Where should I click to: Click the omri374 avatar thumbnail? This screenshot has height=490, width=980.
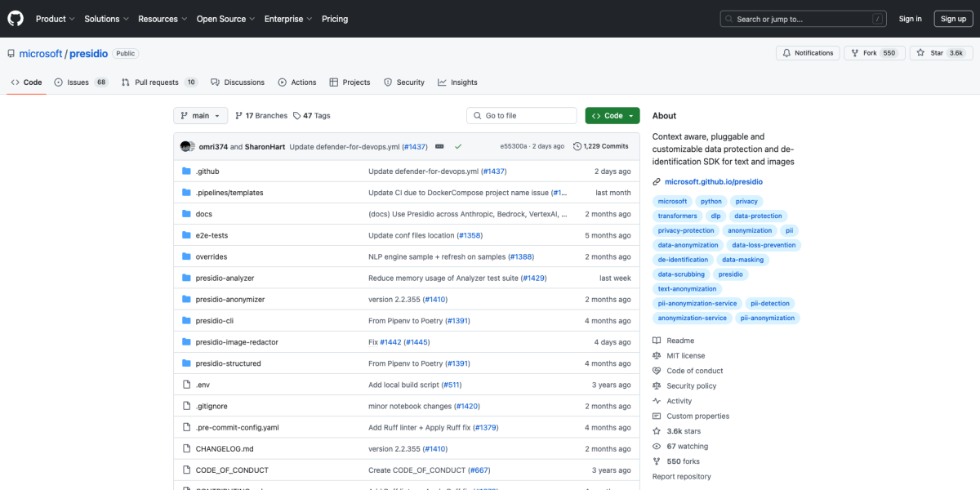click(x=186, y=146)
